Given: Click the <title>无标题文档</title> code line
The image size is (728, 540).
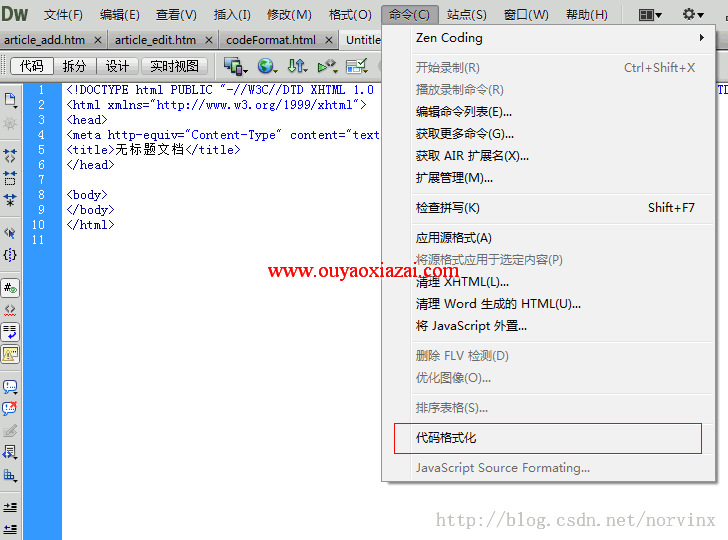Looking at the screenshot, I should coord(154,150).
